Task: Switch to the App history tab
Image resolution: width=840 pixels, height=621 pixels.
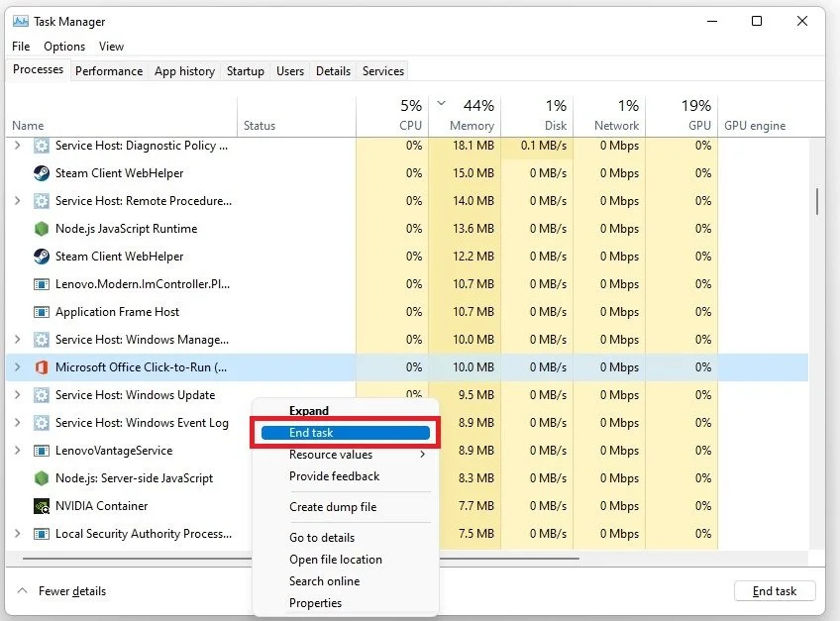Action: coord(184,71)
